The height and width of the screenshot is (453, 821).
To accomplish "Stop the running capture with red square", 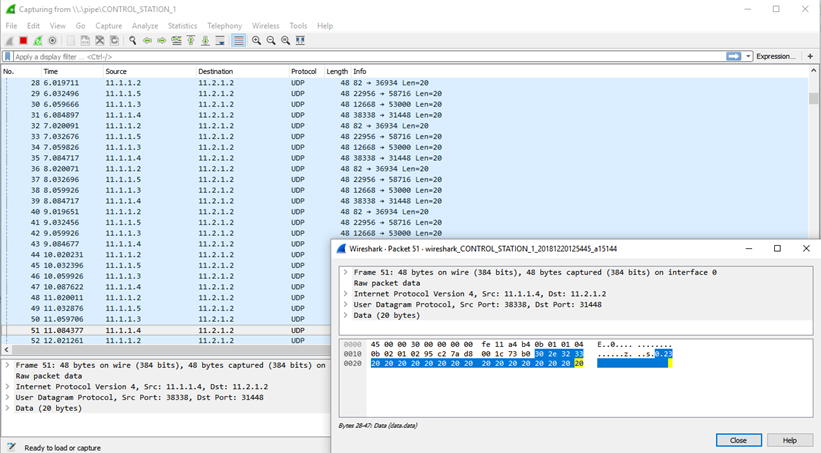I will [24, 40].
